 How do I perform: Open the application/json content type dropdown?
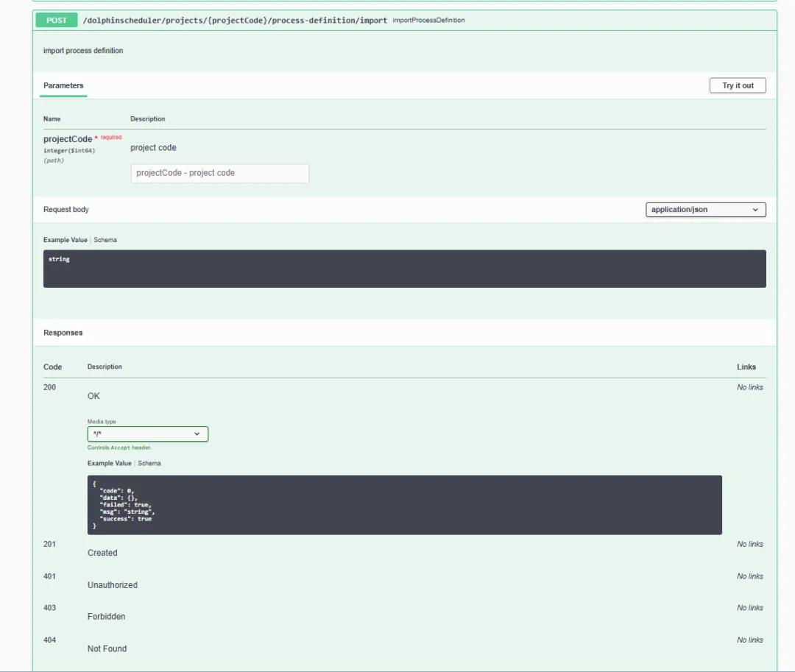tap(705, 209)
